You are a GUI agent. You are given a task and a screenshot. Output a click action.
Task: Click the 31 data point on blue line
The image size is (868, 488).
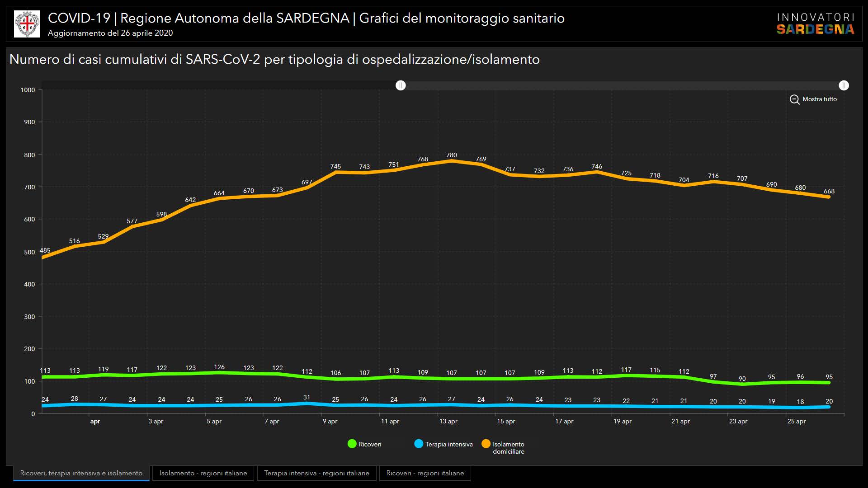tap(307, 404)
